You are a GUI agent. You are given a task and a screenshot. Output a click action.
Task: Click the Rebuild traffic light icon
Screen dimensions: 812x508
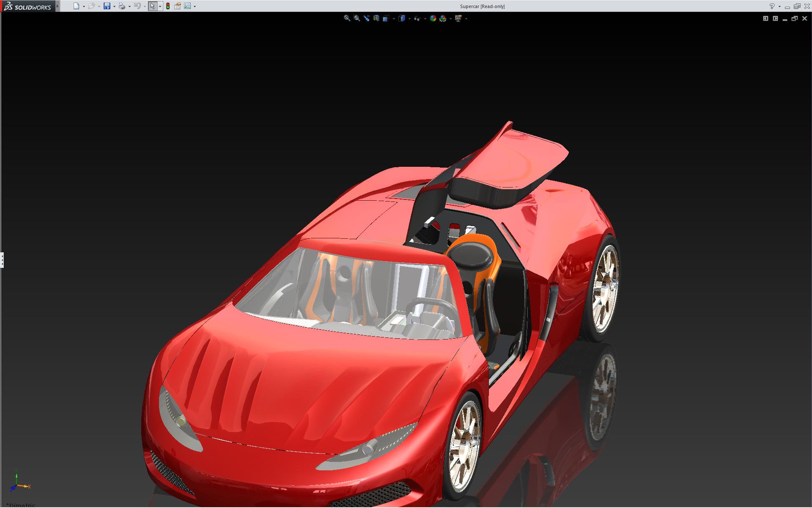click(168, 6)
